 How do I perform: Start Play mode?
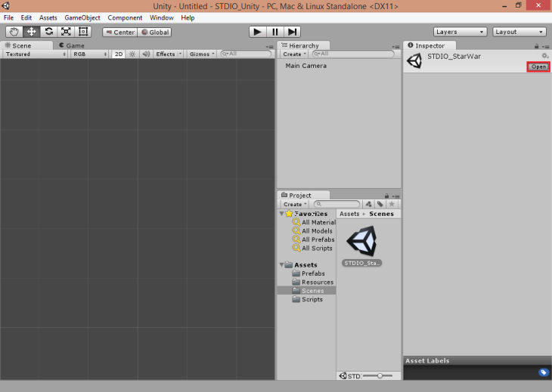257,32
